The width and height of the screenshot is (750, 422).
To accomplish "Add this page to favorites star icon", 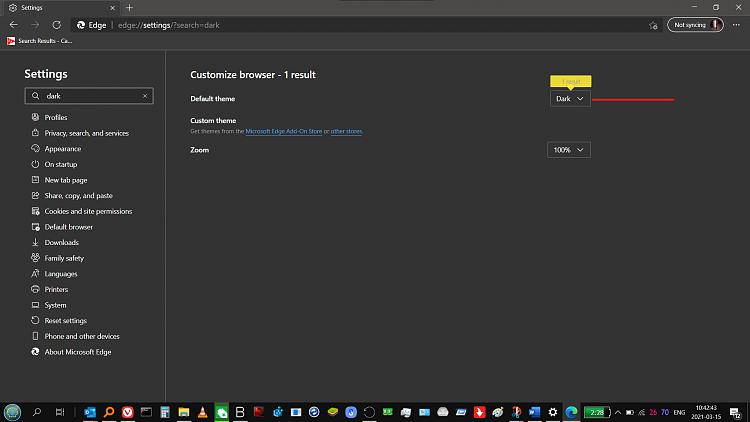I will click(653, 25).
